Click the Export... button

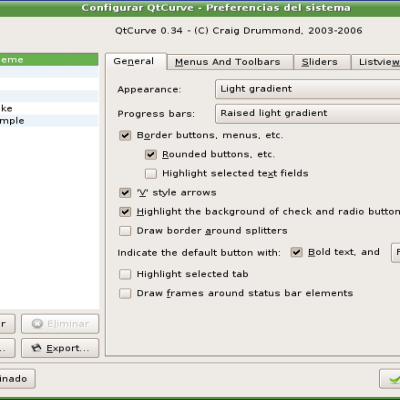click(60, 348)
